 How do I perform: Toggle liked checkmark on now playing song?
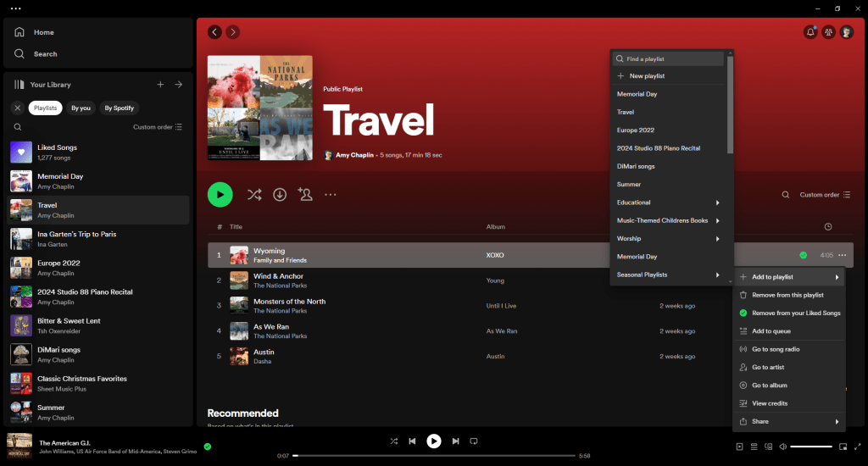208,447
